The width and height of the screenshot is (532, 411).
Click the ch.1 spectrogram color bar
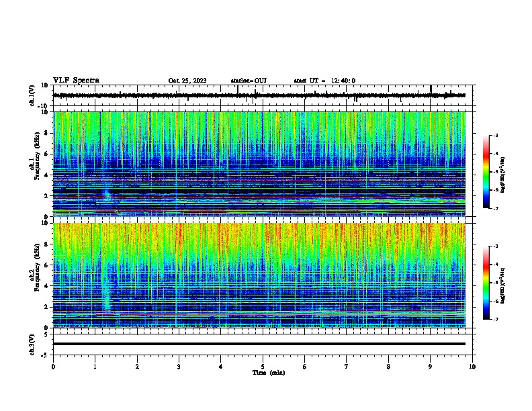tap(486, 172)
